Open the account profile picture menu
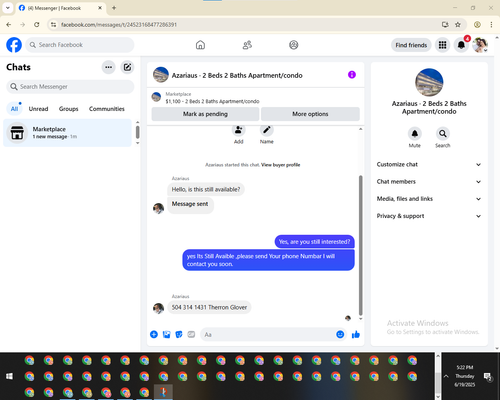The width and height of the screenshot is (500, 400). click(x=480, y=45)
